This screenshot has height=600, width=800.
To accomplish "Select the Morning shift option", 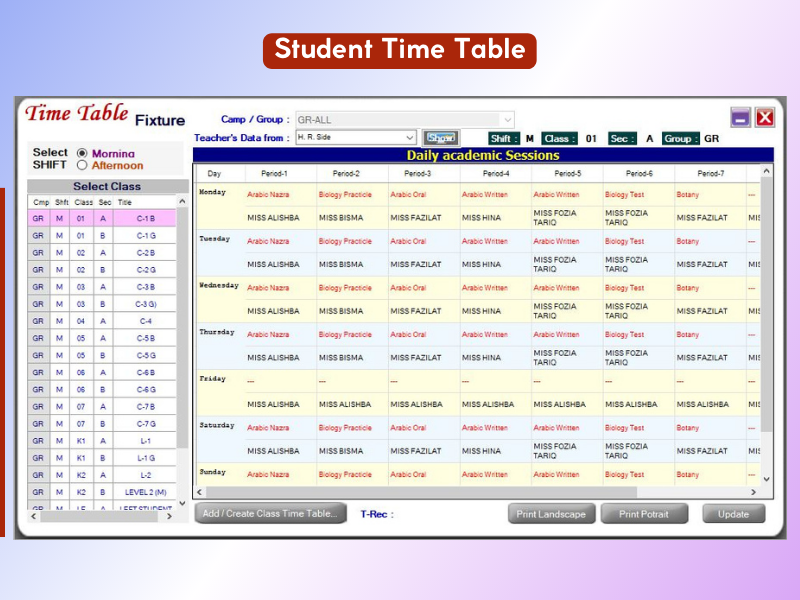I will pos(83,154).
